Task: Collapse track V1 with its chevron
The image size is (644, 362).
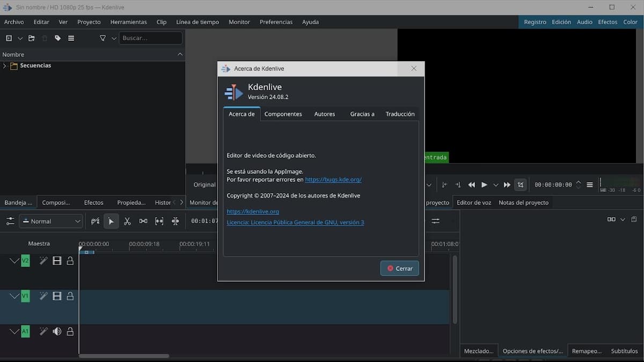Action: pyautogui.click(x=14, y=296)
